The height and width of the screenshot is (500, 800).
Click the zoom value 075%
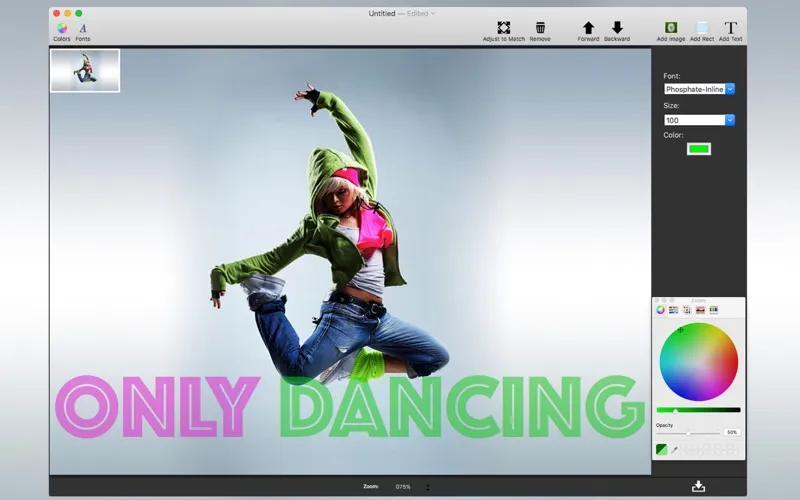[x=403, y=487]
